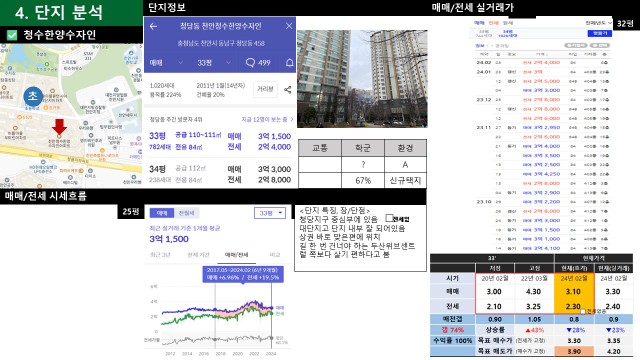Click the chart tooltip showing 매매 +6.96%

pyautogui.click(x=243, y=274)
